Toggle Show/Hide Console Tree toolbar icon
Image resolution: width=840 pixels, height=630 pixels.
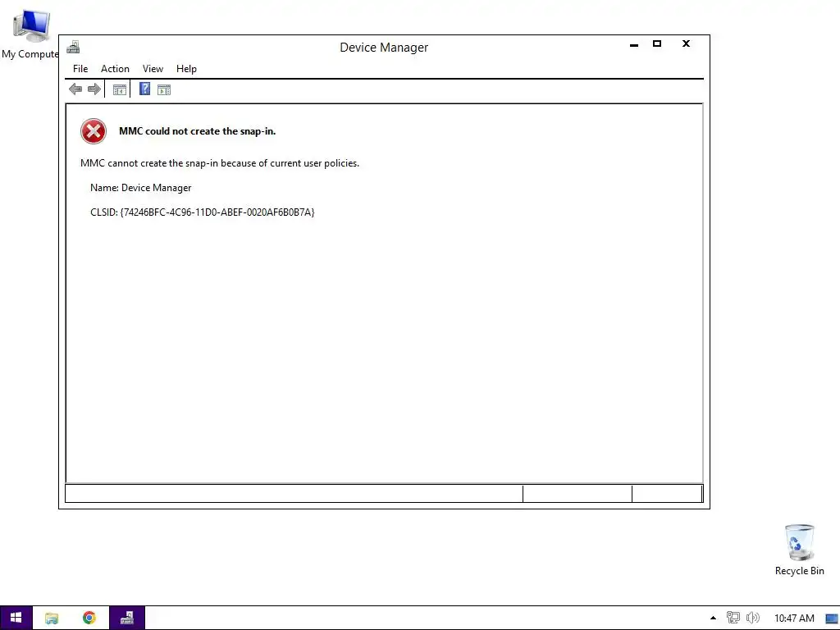(x=120, y=89)
